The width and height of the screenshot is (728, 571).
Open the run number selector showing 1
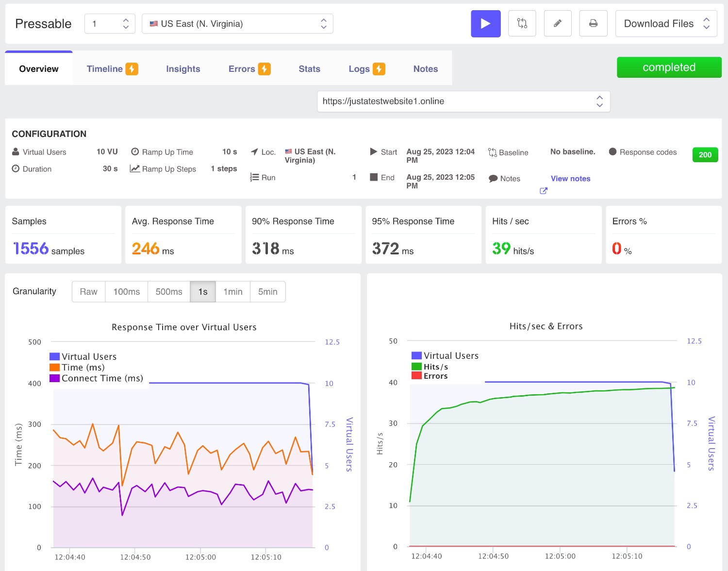click(110, 23)
